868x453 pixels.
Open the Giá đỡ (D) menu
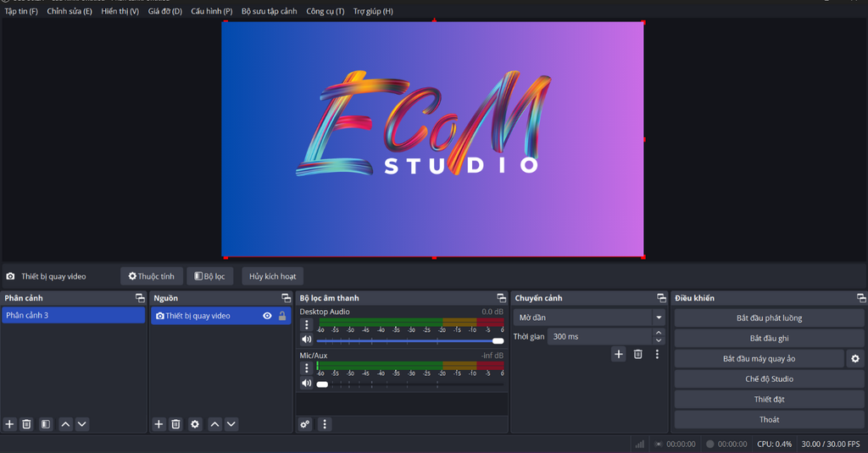(x=165, y=11)
